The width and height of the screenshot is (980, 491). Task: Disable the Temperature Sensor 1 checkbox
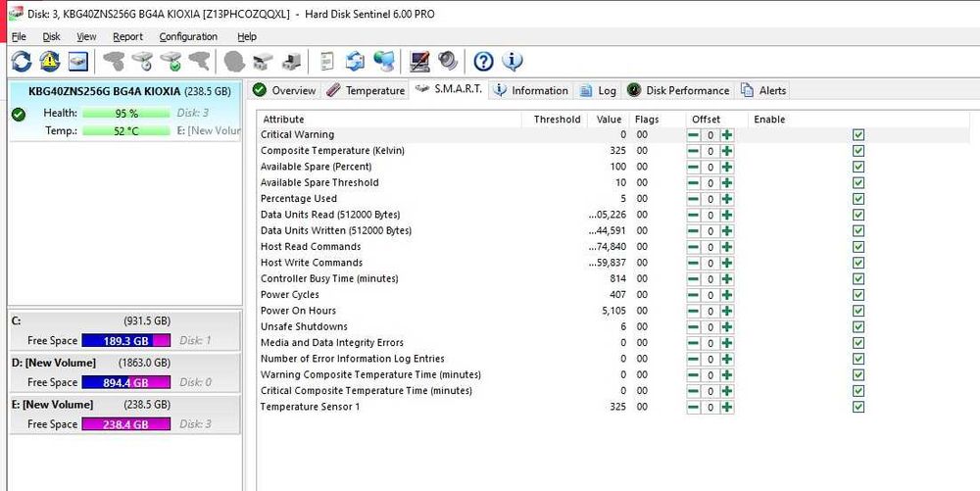(x=858, y=407)
